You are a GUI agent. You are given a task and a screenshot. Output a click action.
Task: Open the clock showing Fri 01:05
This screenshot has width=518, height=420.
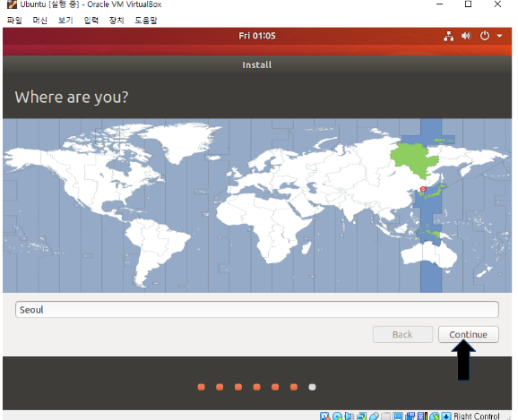257,36
